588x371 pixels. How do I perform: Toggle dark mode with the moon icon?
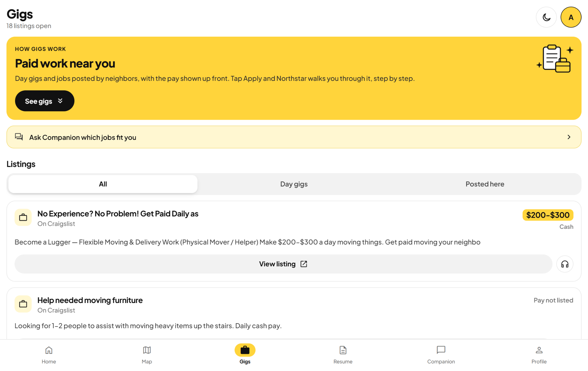tap(546, 17)
